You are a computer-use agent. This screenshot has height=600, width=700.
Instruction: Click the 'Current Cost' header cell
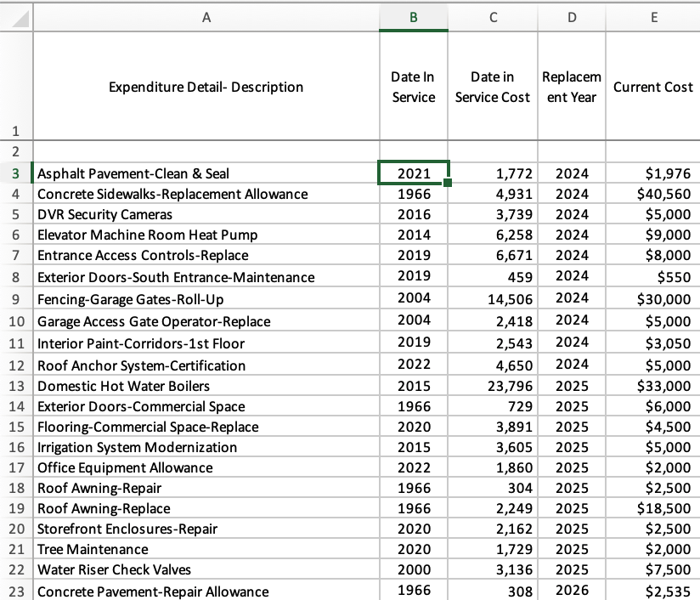[652, 87]
